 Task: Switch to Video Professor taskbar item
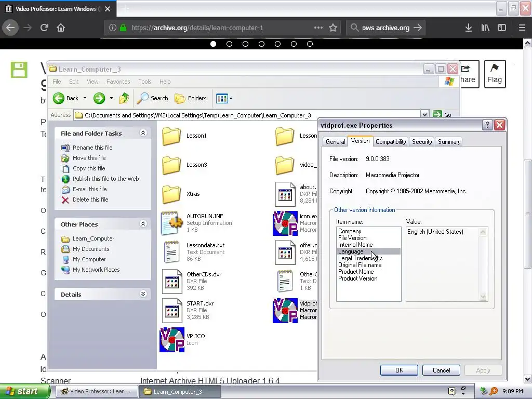click(x=96, y=391)
